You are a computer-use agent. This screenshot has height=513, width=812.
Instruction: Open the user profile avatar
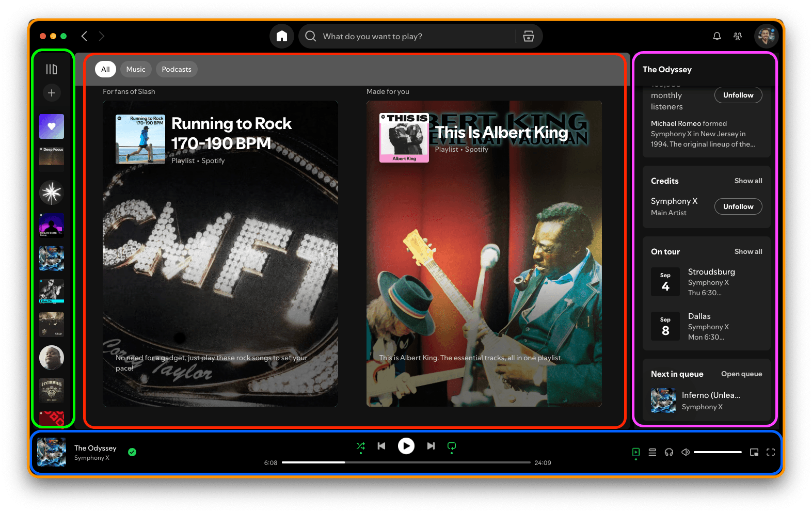tap(766, 36)
